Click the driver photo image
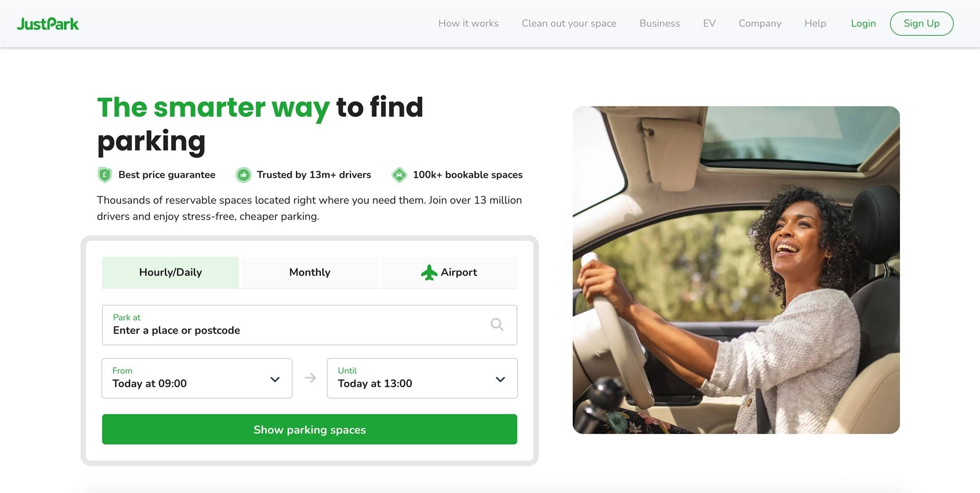This screenshot has width=980, height=493. pyautogui.click(x=736, y=270)
